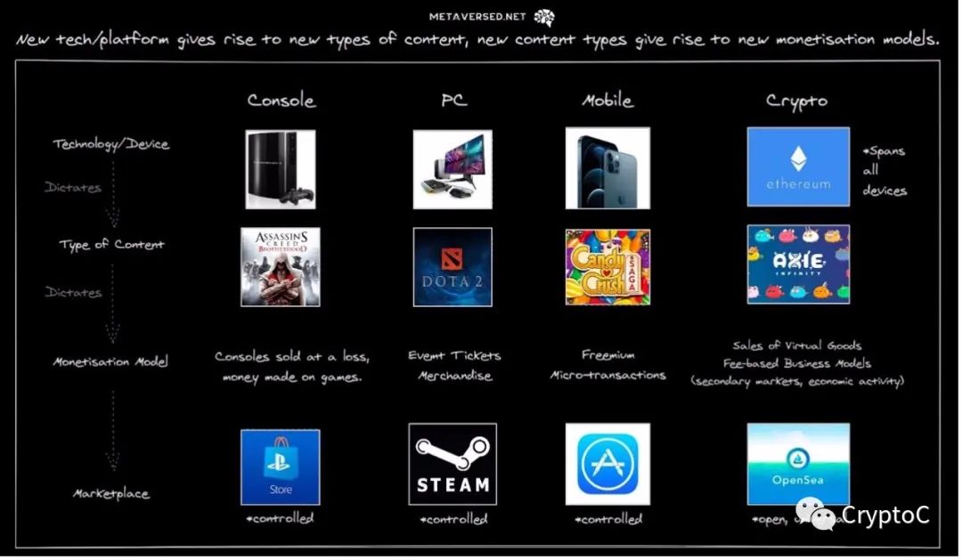Select the Ethereum logo tile
Screen dimensions: 962x560
coord(797,166)
